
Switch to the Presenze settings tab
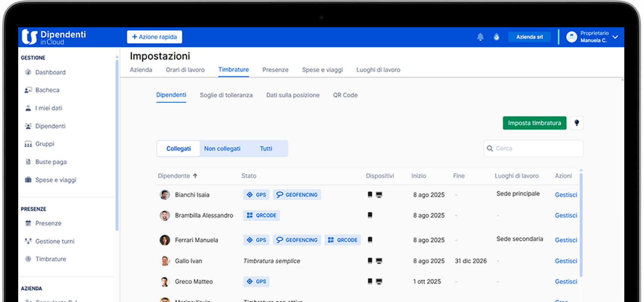(x=275, y=70)
